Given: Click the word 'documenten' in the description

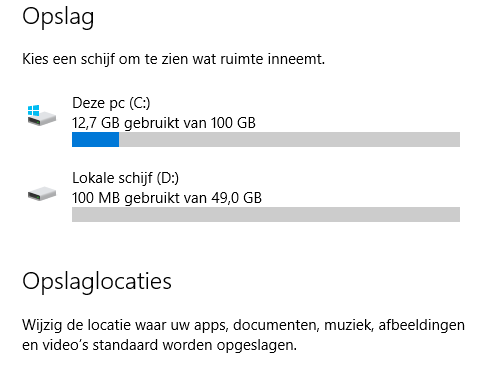Looking at the screenshot, I should [x=276, y=325].
